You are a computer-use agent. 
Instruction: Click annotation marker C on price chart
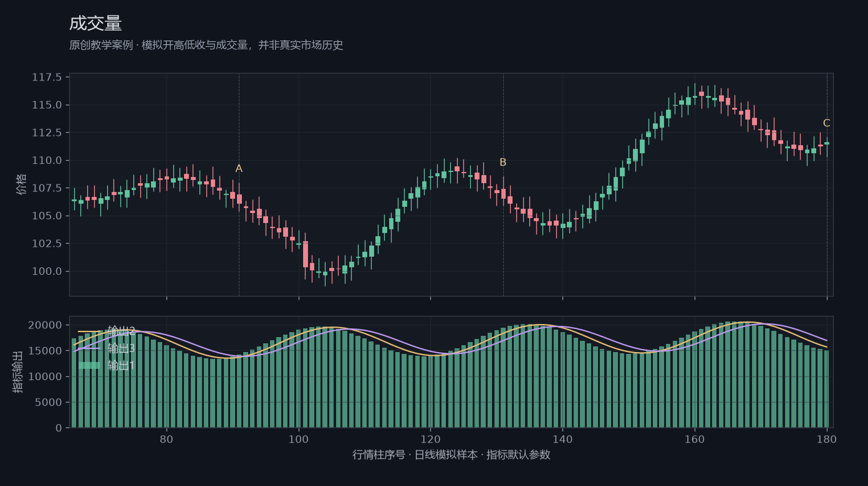(827, 123)
